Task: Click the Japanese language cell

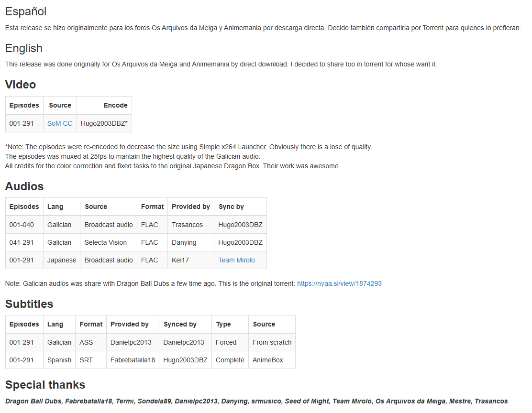Action: [62, 260]
